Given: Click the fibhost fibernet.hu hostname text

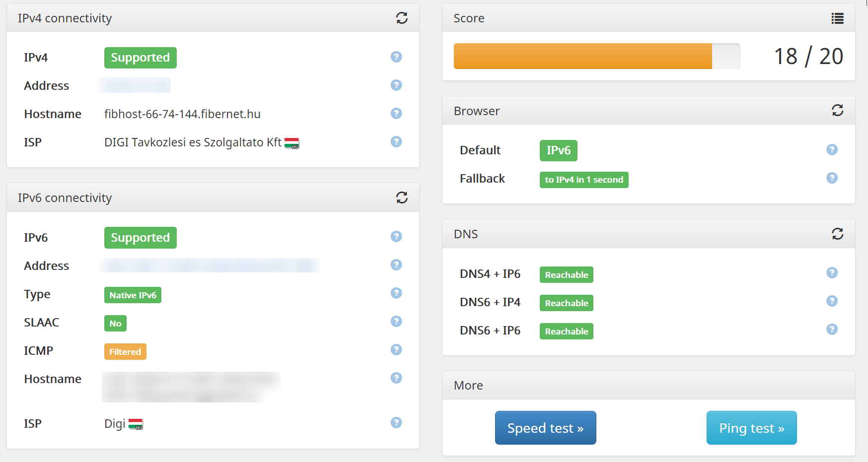Looking at the screenshot, I should point(182,114).
